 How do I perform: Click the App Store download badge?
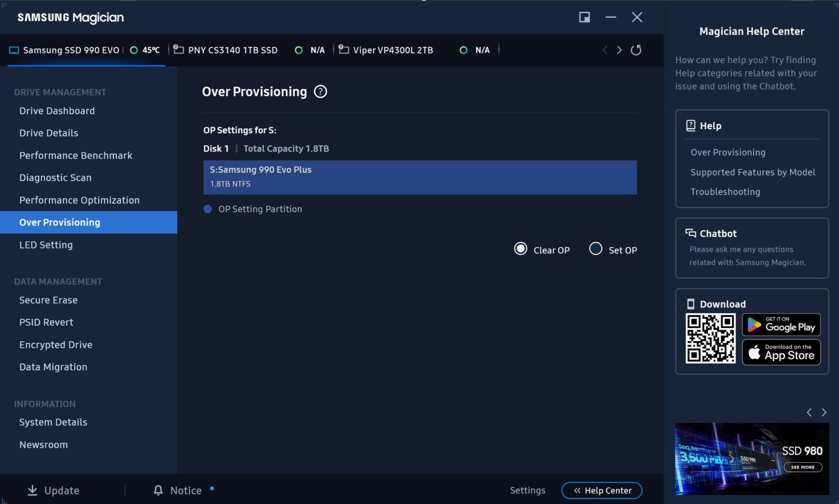[x=781, y=352]
